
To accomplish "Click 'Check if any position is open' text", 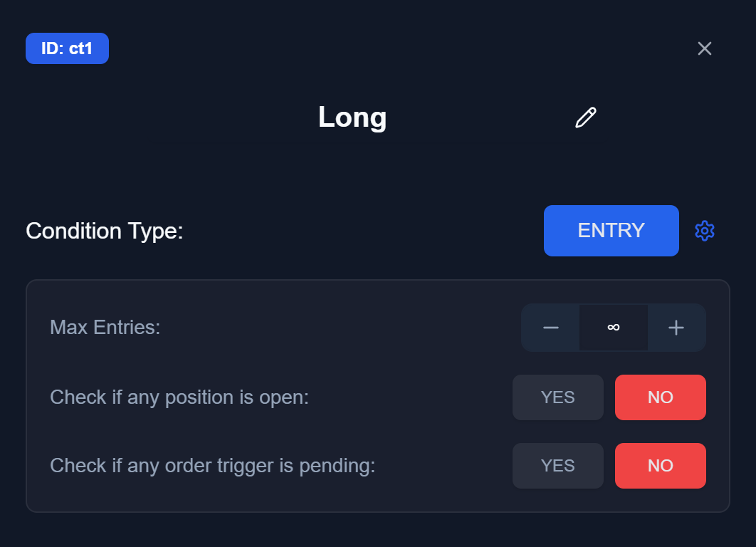I will click(x=179, y=397).
